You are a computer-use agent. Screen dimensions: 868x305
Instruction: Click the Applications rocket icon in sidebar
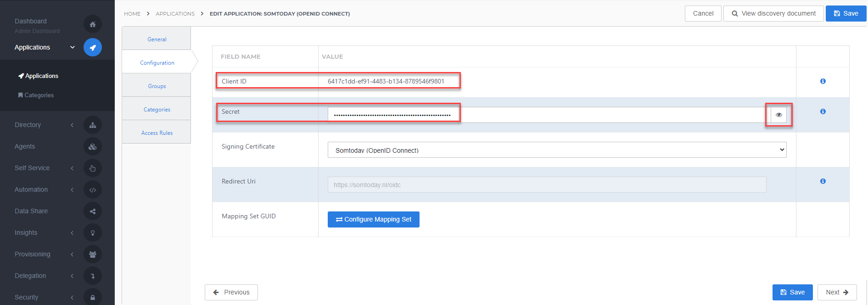[93, 47]
